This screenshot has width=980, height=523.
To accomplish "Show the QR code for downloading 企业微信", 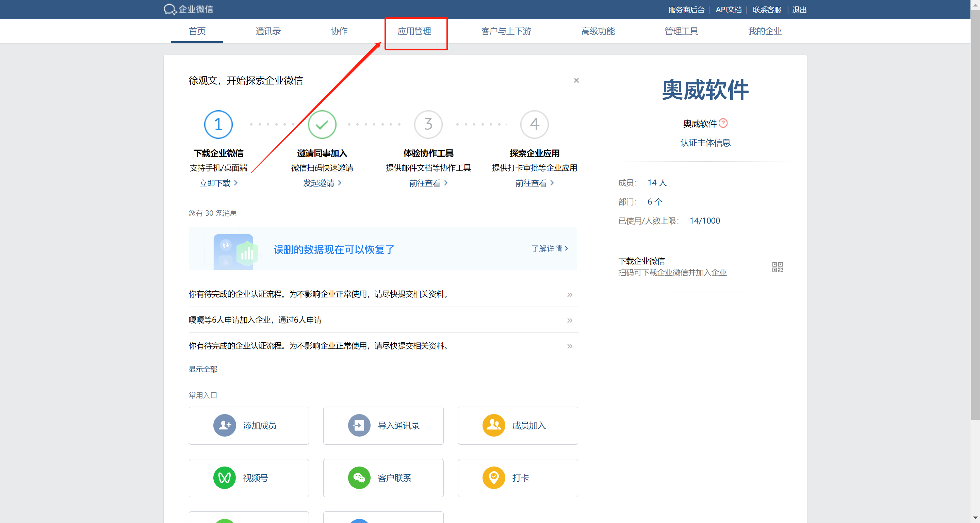I will click(x=777, y=267).
